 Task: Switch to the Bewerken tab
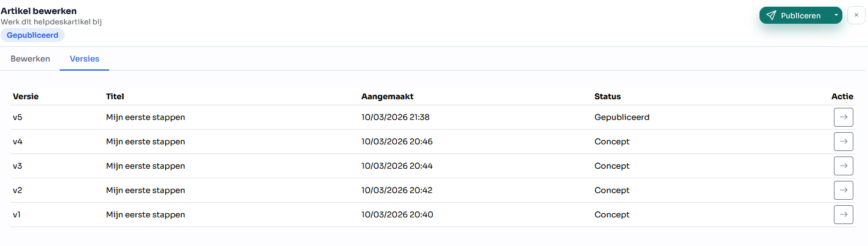30,59
